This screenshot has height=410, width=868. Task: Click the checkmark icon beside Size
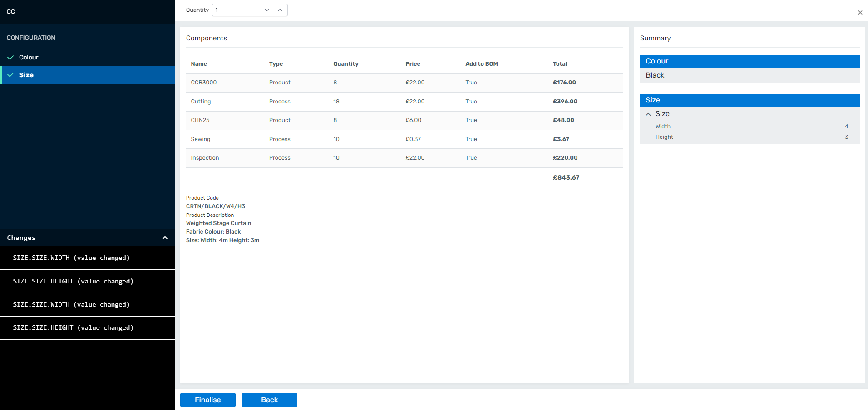tap(10, 75)
